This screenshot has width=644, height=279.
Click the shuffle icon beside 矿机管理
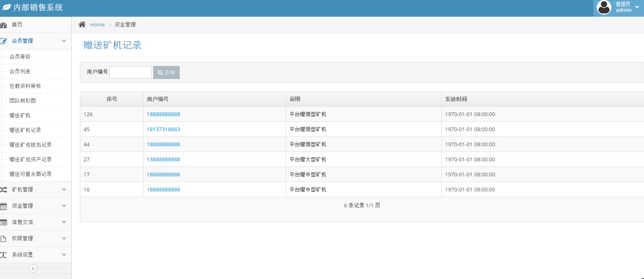point(4,190)
